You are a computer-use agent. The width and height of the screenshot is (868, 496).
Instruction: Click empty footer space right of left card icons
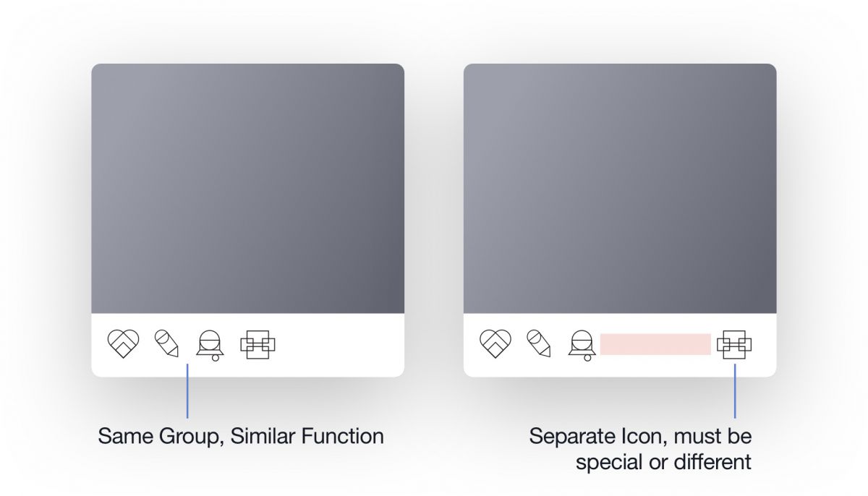click(x=340, y=345)
